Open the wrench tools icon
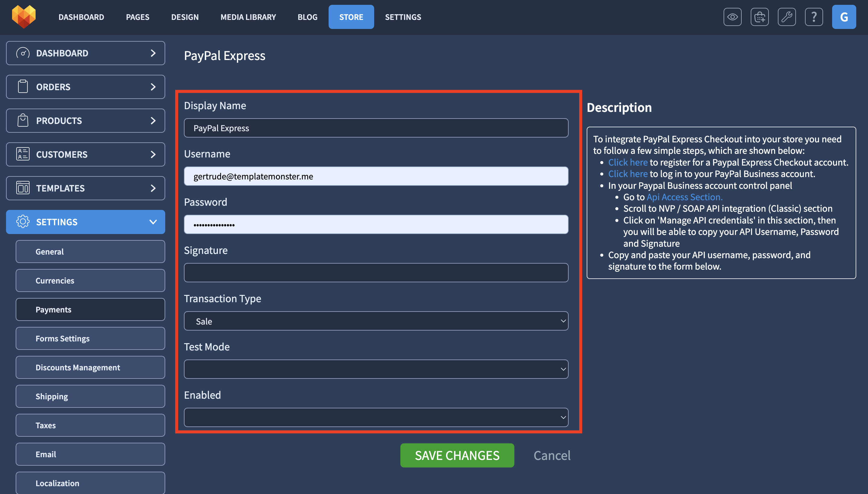The image size is (868, 494). (787, 17)
